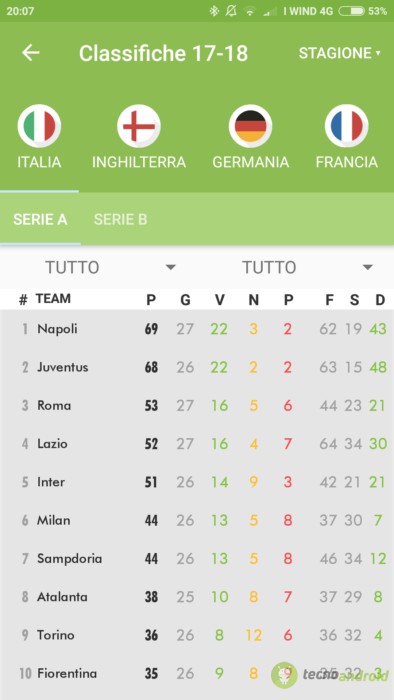
Task: Open the STAGIONE season dropdown
Action: [x=340, y=53]
